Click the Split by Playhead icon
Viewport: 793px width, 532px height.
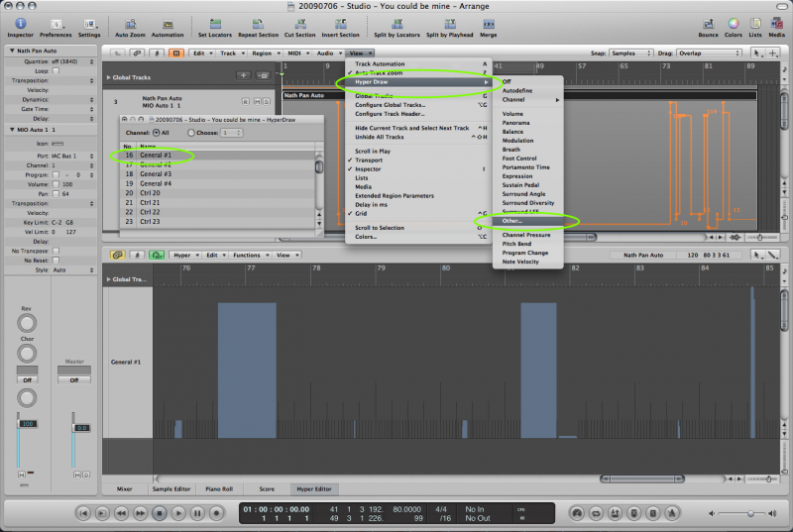[450, 24]
